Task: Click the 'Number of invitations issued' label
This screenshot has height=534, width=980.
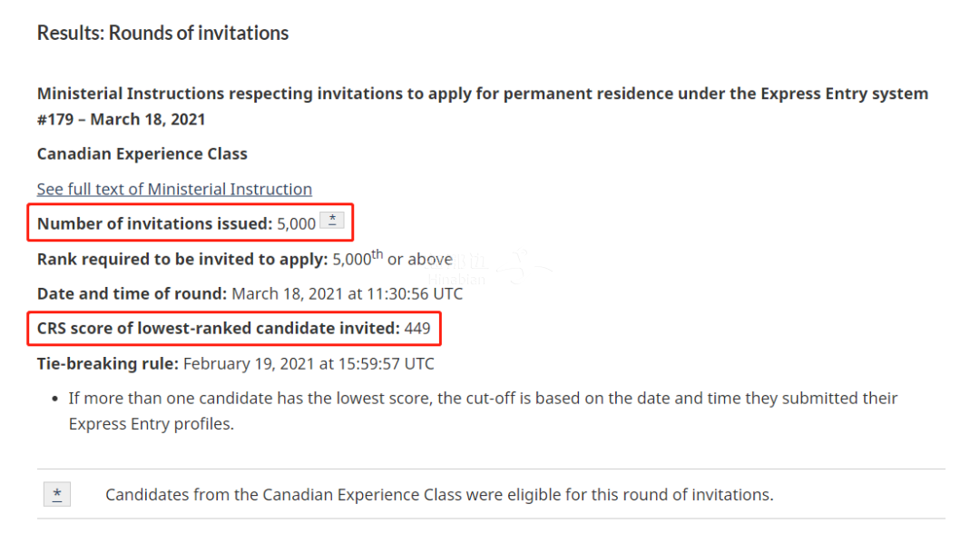Action: (154, 223)
